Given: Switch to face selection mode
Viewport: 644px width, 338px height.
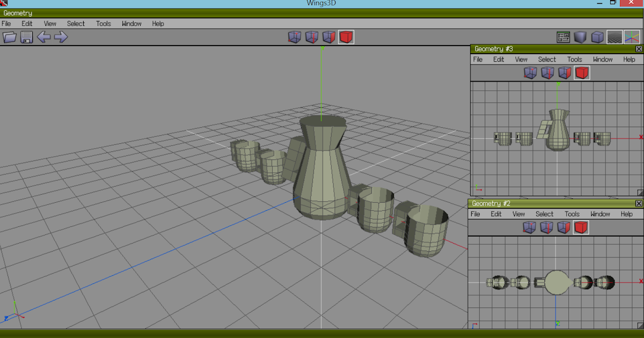Looking at the screenshot, I should [329, 36].
